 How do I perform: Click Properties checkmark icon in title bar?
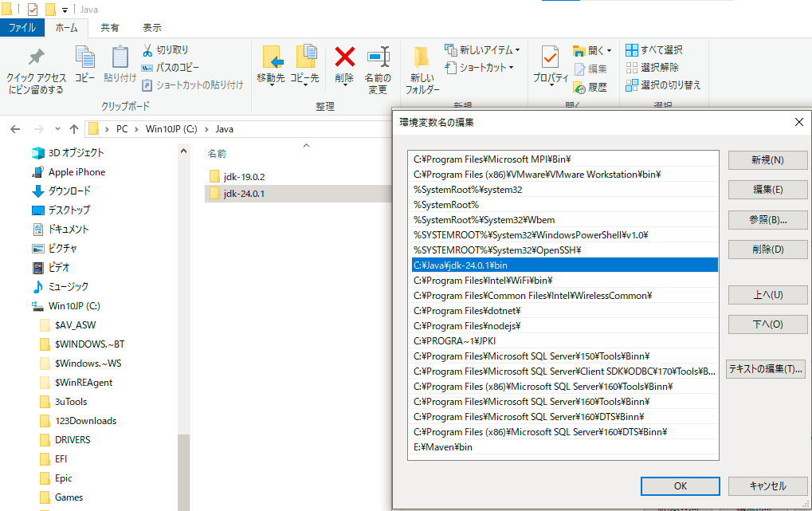coord(33,10)
